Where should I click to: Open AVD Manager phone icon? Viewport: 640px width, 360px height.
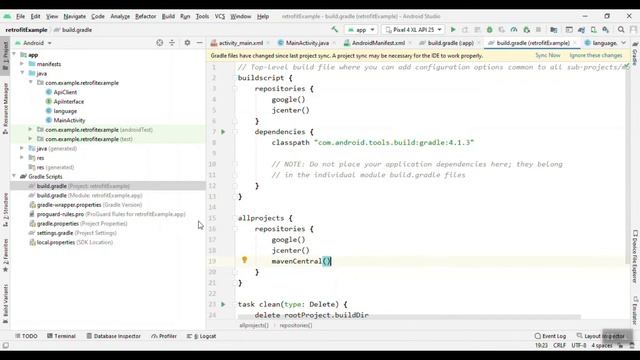pos(593,30)
